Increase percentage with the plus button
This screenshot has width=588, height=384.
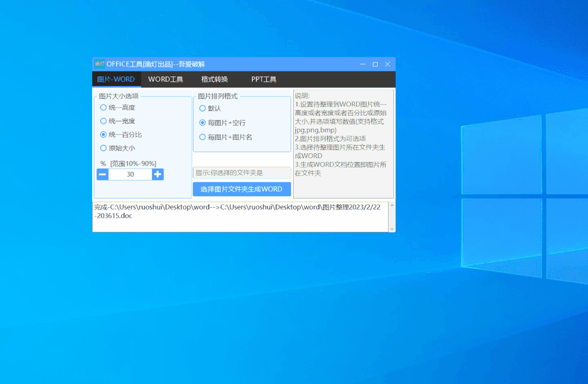pos(158,174)
